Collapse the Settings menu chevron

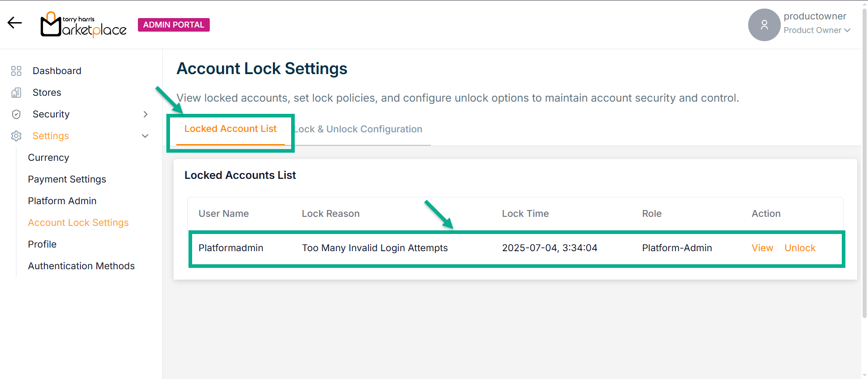pos(145,136)
